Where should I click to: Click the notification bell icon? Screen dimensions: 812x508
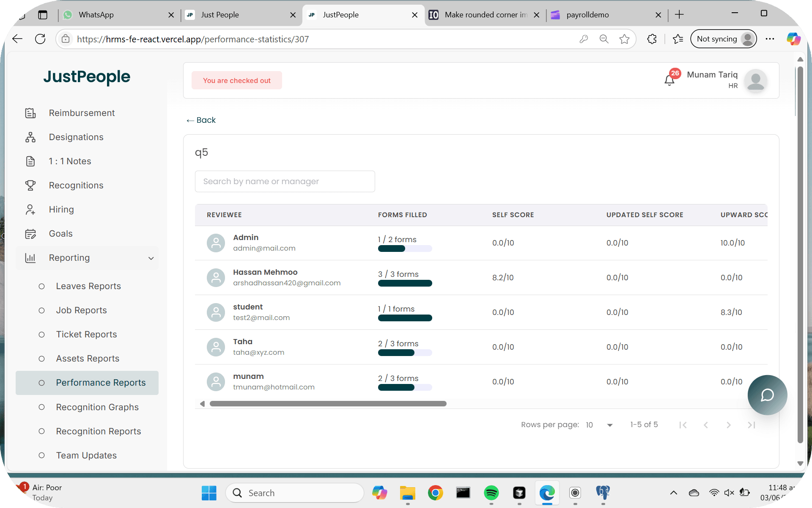[669, 80]
